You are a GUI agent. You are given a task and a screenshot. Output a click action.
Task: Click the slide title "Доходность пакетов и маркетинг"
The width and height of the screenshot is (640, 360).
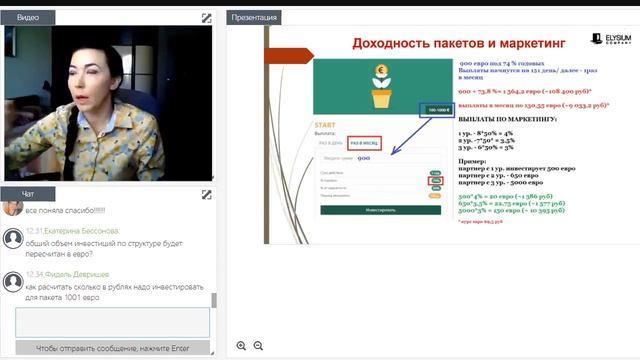click(x=459, y=43)
